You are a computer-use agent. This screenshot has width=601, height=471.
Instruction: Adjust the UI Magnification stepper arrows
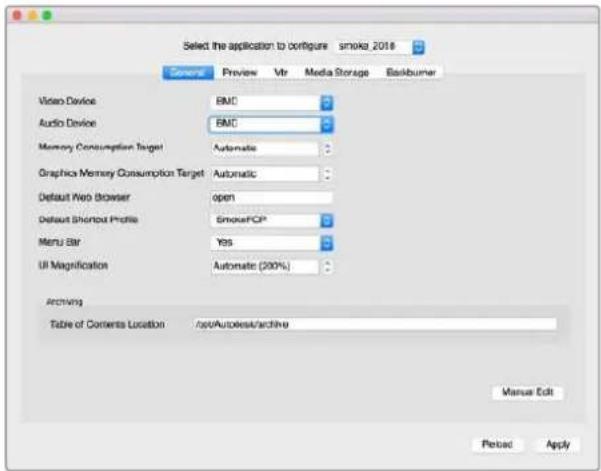click(x=327, y=266)
